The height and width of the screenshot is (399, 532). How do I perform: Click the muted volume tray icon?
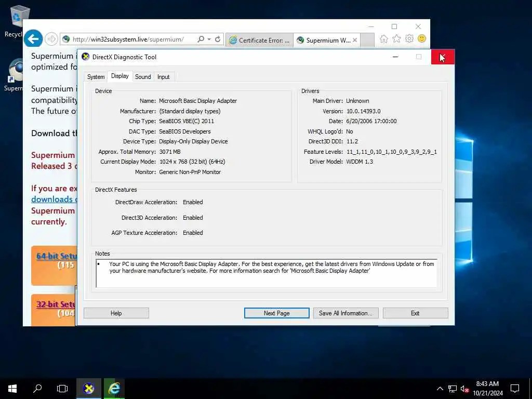(465, 389)
